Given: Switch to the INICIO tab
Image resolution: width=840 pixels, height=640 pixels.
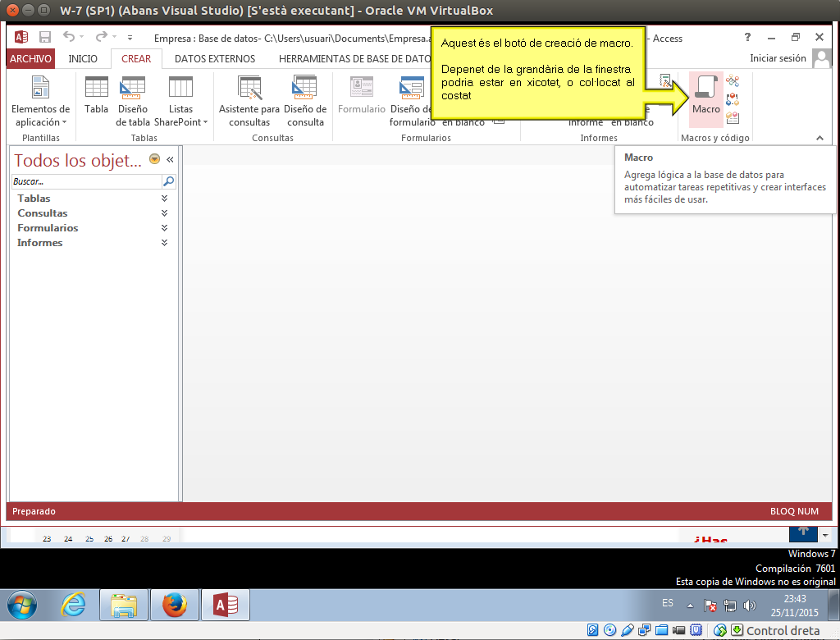Looking at the screenshot, I should (x=83, y=58).
